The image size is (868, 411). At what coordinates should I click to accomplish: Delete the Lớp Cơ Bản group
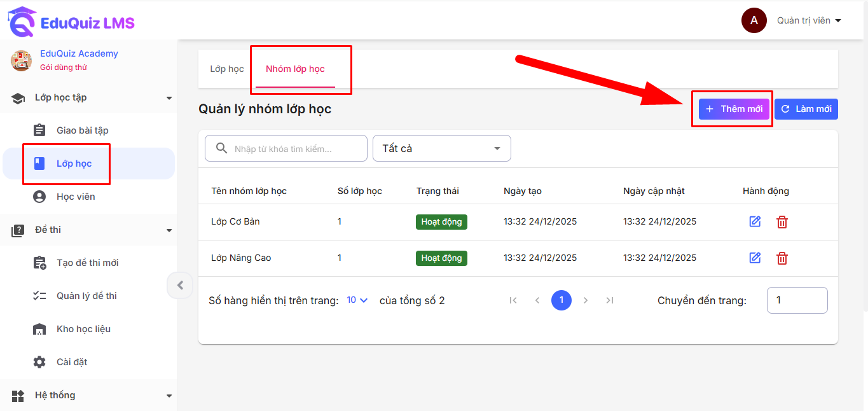pos(782,222)
